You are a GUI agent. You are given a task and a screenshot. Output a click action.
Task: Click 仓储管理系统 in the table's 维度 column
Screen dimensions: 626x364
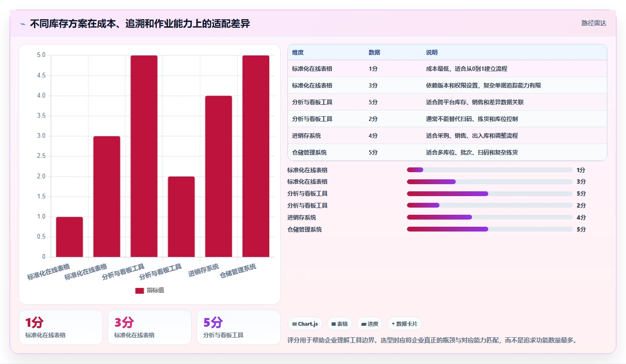[309, 153]
